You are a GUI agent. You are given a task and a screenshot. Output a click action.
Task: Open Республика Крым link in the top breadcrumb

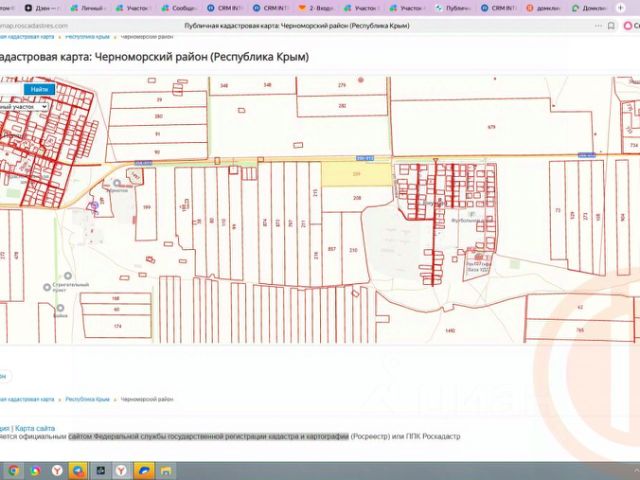87,37
